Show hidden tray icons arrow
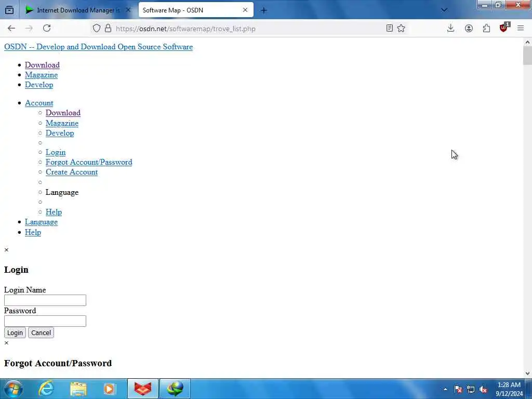Screen dimensions: 532x399 pyautogui.click(x=445, y=389)
